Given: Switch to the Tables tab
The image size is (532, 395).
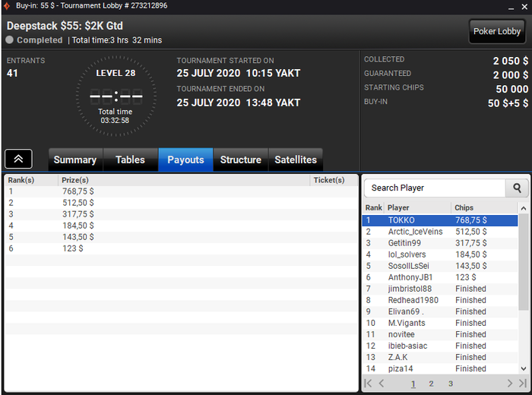Looking at the screenshot, I should click(130, 160).
